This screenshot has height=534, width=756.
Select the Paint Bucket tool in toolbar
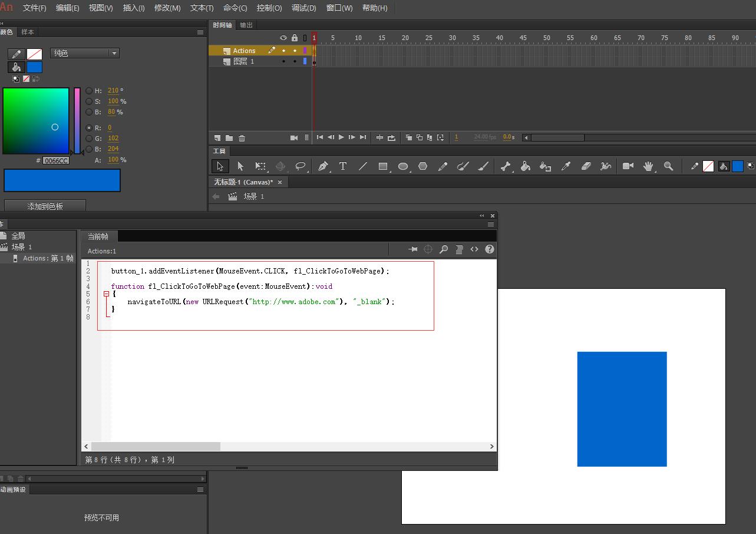click(526, 166)
